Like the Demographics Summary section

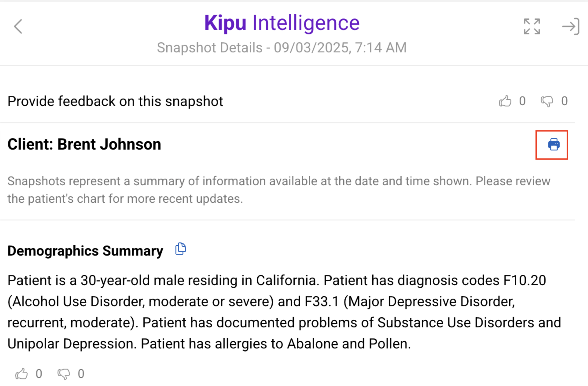pyautogui.click(x=21, y=374)
